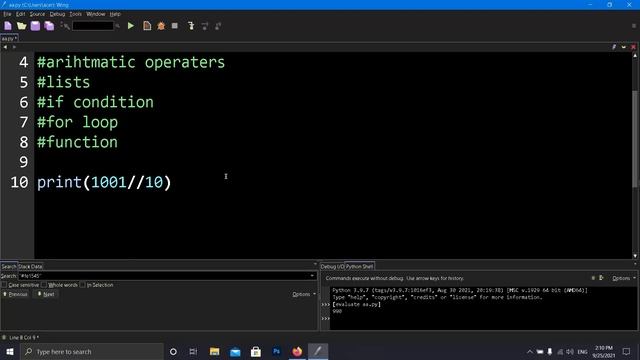This screenshot has height=360, width=640.
Task: Open the Debug menu
Action: tap(57, 14)
